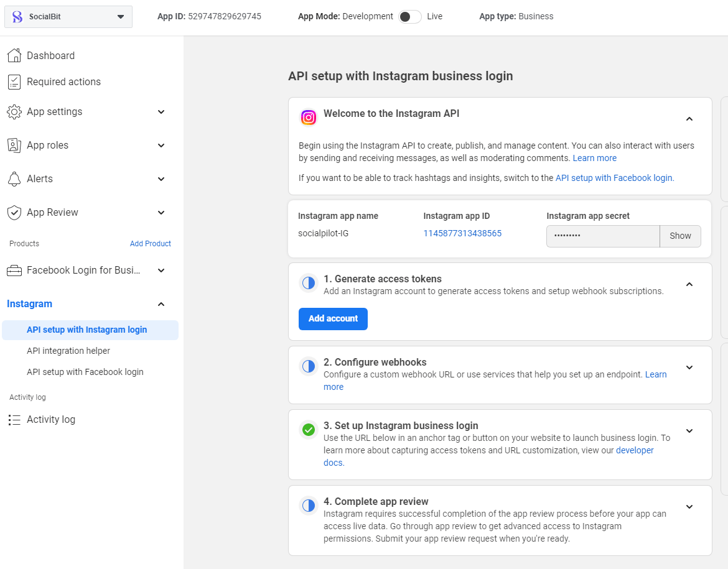Click the Add account button
This screenshot has width=728, height=569.
click(333, 319)
